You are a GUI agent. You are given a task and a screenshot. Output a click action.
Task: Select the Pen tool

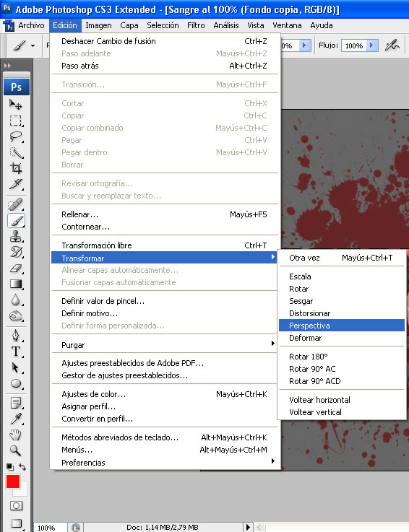point(16,336)
